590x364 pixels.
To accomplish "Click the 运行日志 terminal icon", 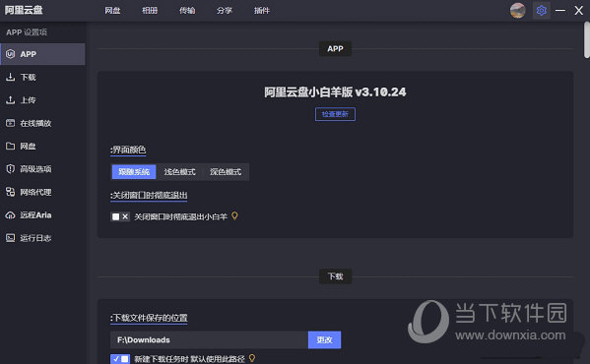I will (11, 238).
